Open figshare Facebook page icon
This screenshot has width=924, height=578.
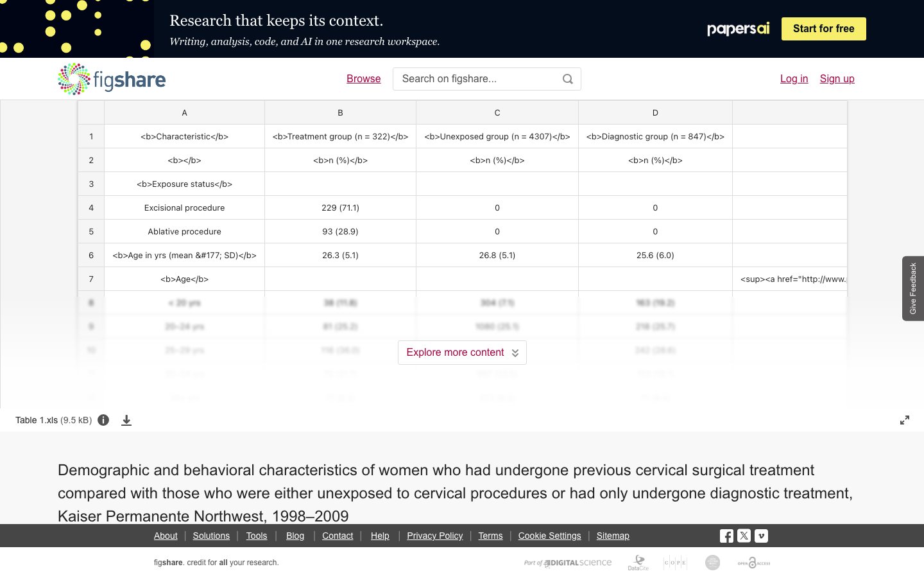(x=726, y=536)
